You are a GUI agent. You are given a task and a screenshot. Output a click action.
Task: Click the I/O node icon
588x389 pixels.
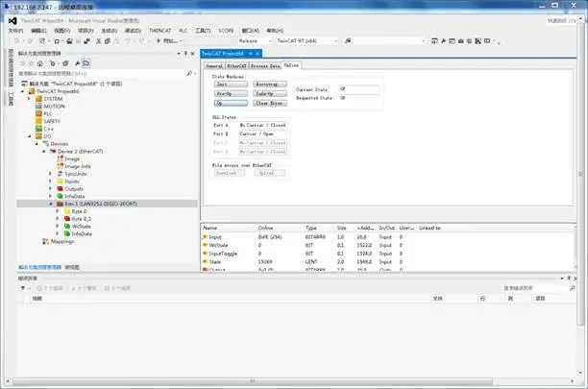tap(38, 136)
